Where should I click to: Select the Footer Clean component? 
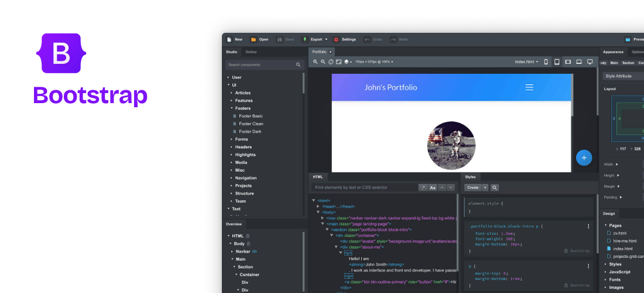coord(251,124)
